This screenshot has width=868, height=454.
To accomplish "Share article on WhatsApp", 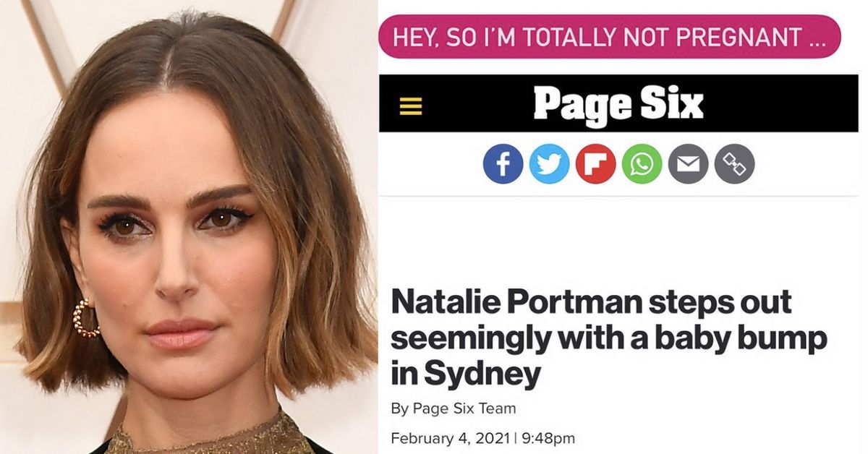I will tap(642, 163).
